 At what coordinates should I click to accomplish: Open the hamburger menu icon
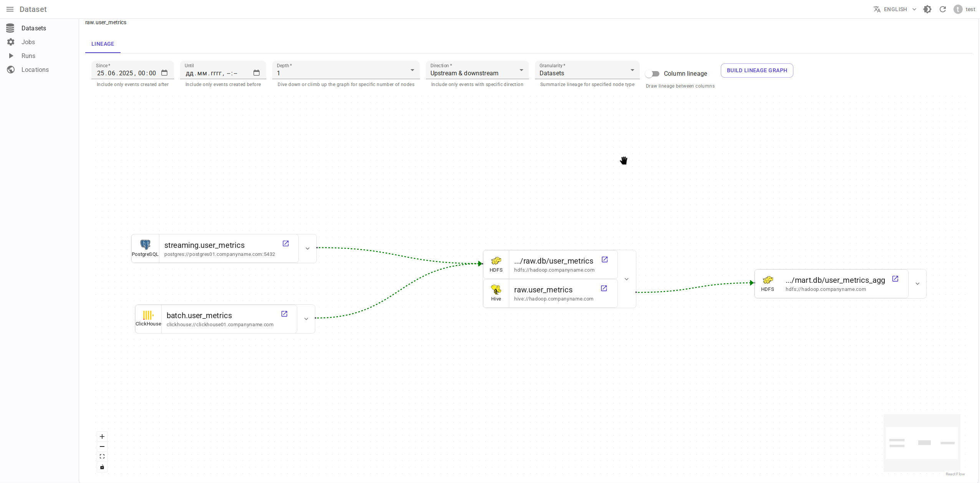click(10, 9)
